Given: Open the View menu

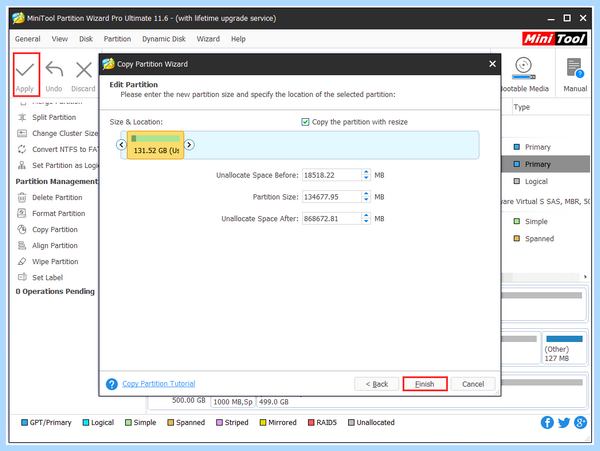Looking at the screenshot, I should pos(60,39).
